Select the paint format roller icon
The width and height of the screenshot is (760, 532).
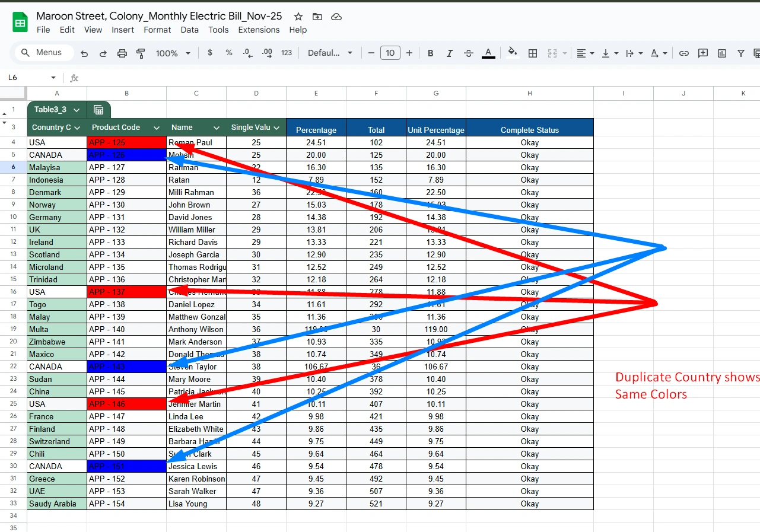tap(141, 53)
